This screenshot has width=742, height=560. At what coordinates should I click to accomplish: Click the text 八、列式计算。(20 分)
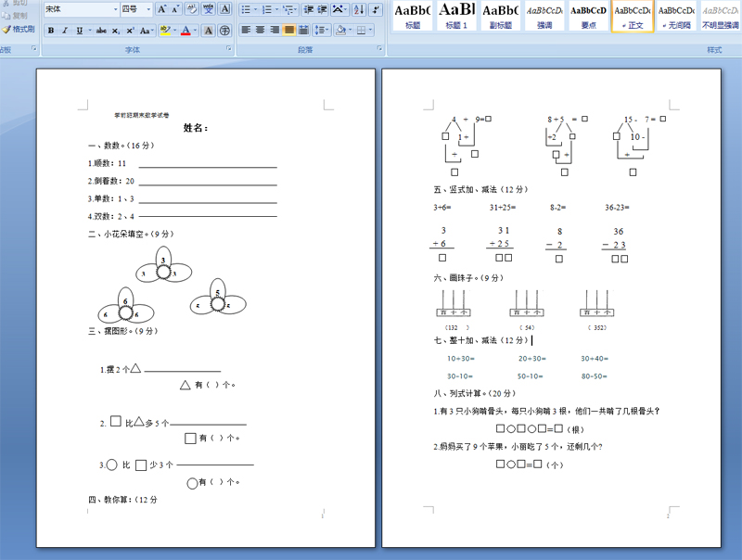(x=475, y=393)
